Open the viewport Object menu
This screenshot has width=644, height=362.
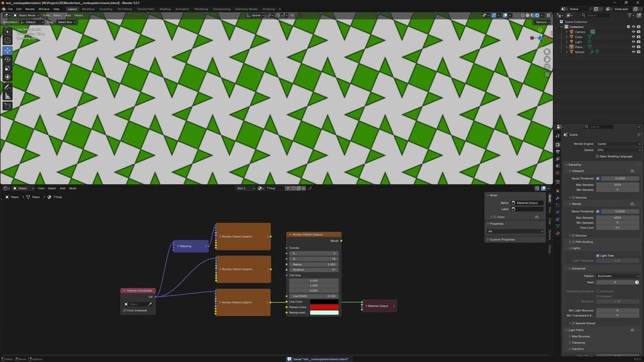[78, 15]
